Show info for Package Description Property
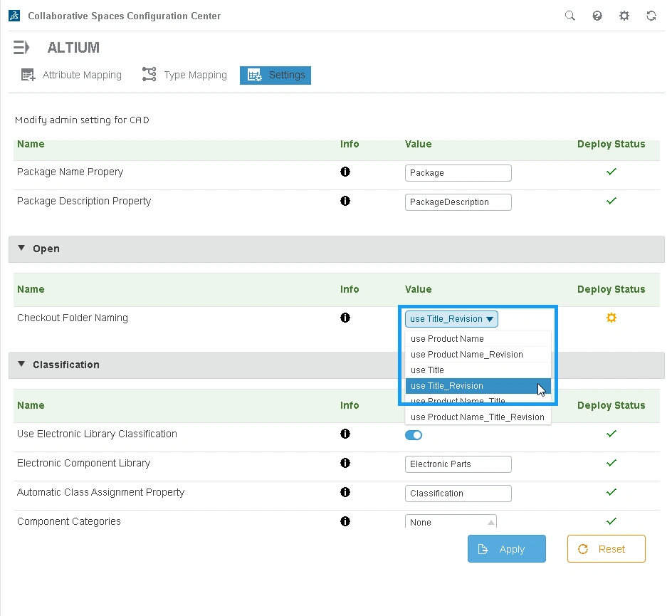The height and width of the screenshot is (616, 672). click(345, 201)
